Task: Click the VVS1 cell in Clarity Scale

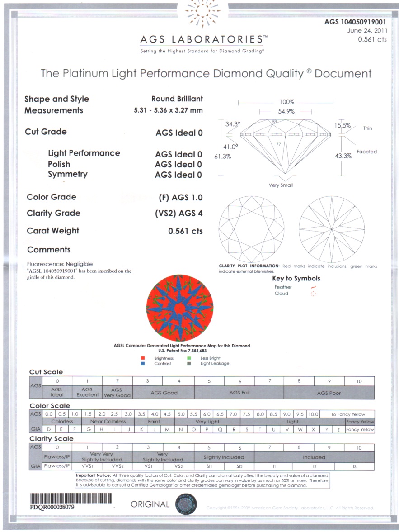Action: click(87, 466)
